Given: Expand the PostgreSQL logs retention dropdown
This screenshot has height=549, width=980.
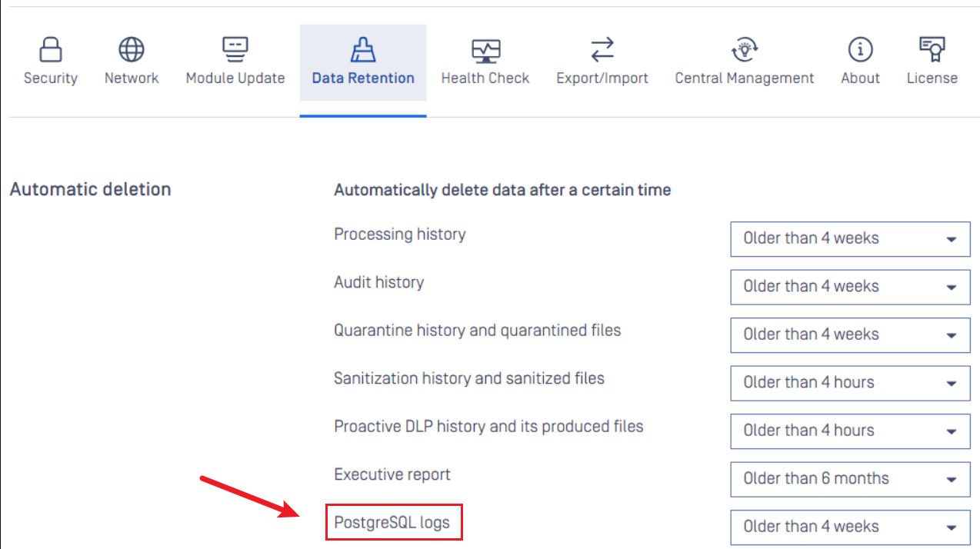Looking at the screenshot, I should click(850, 527).
